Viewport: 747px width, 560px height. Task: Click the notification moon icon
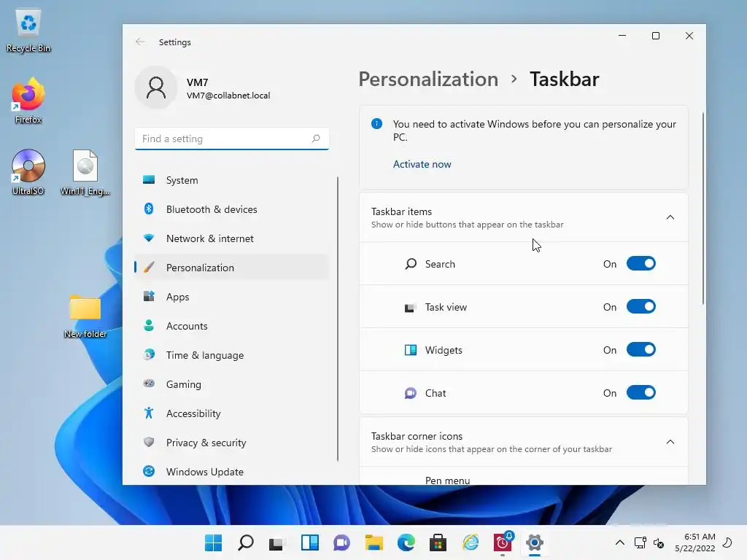click(x=727, y=542)
